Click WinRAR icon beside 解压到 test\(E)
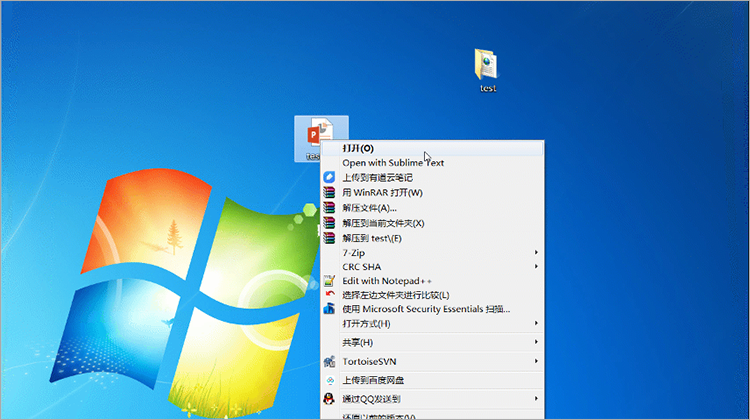The height and width of the screenshot is (420, 750). 329,238
